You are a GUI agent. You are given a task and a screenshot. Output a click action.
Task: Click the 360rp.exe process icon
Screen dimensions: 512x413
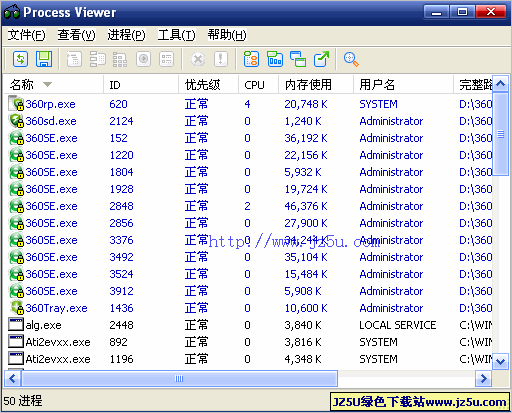coord(16,104)
